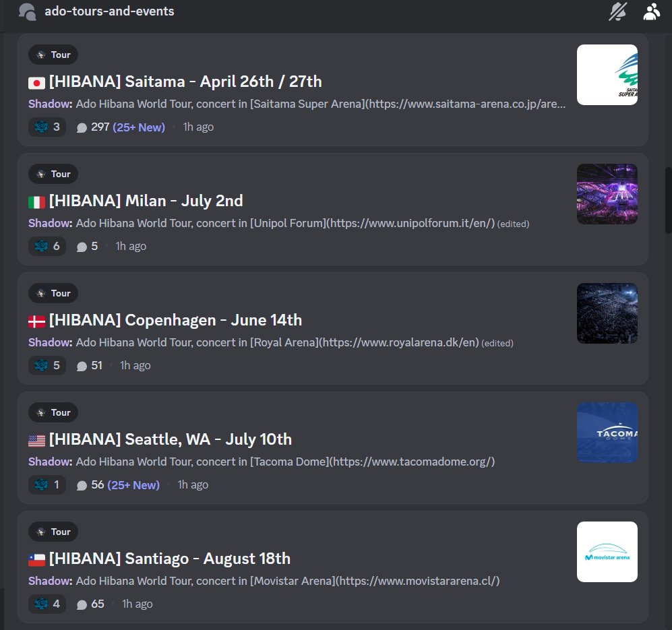Screen dimensions: 672x630
Task: Click the comment bubble icon on the Copenhagen thread
Action: pos(82,365)
